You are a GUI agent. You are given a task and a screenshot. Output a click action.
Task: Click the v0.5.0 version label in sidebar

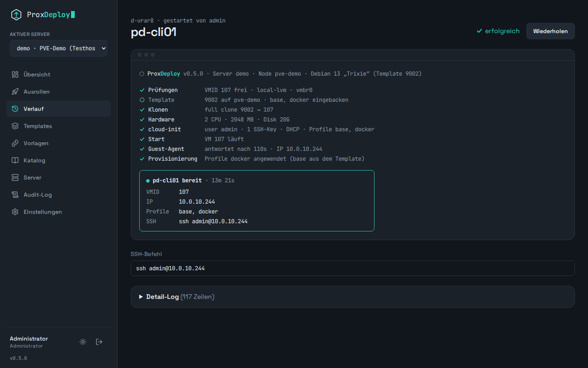(18, 358)
